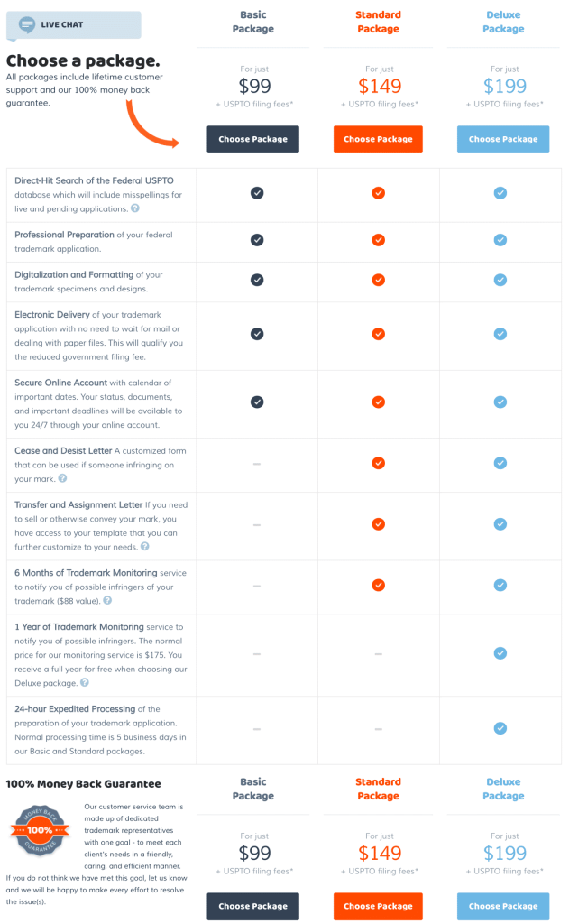
Task: Click the 100% Money Back Guarantee badge
Action: coord(39,830)
